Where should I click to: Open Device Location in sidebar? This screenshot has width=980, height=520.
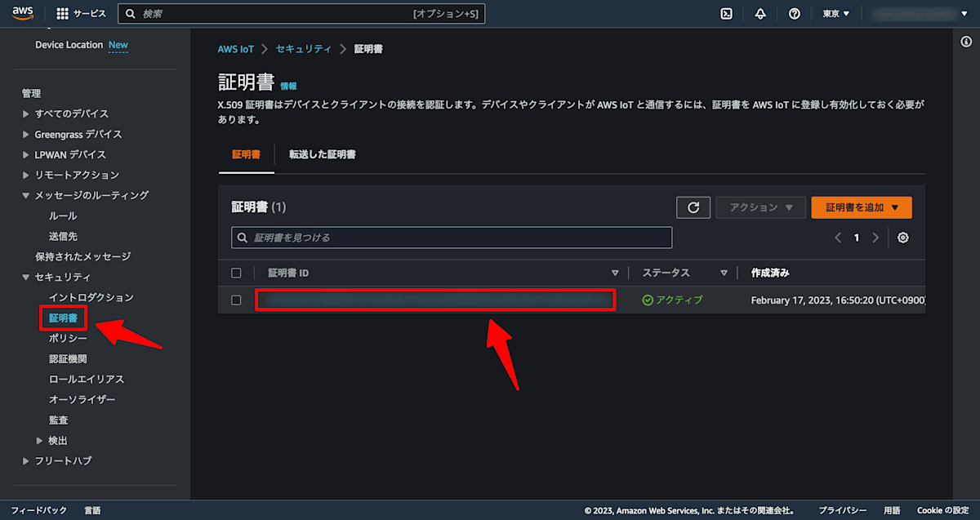pyautogui.click(x=69, y=45)
